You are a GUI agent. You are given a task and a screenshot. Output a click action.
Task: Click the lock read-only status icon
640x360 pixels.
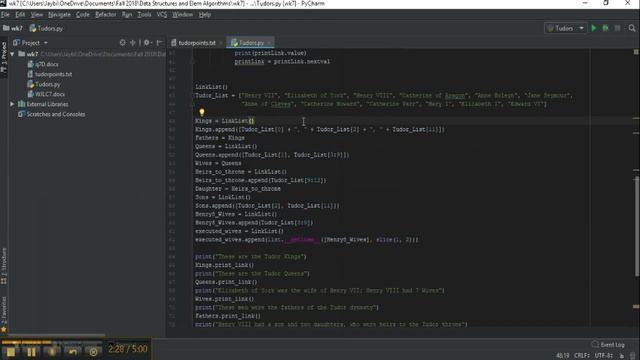click(x=622, y=356)
